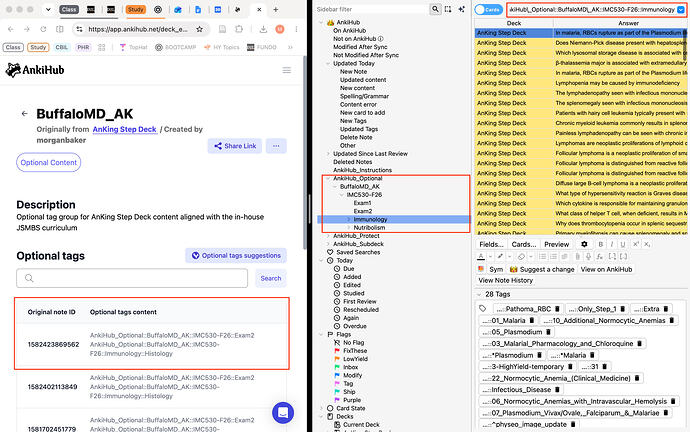Click the sidebar filter search magnifier
The height and width of the screenshot is (432, 690).
[435, 9]
